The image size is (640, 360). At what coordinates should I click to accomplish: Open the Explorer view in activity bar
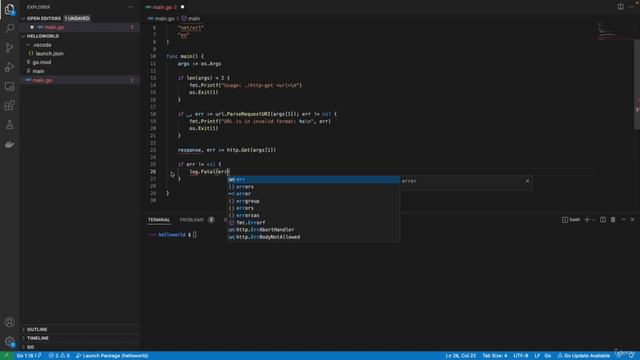pos(9,9)
